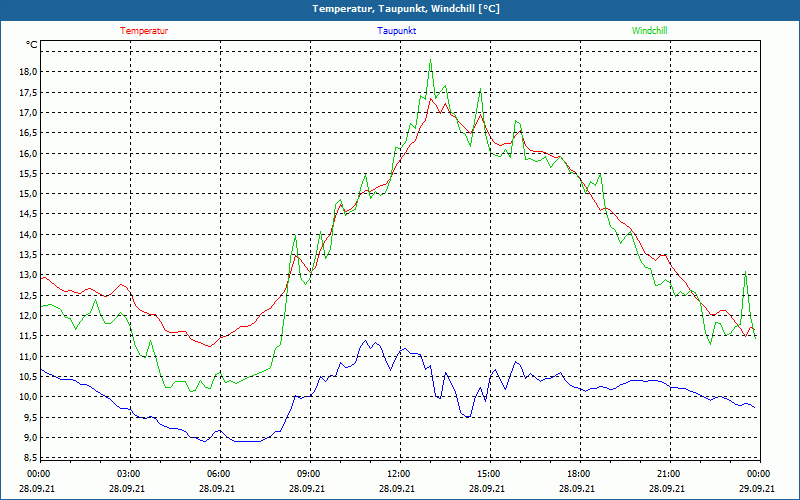Select the 03:00 time axis label
This screenshot has height=500, width=800.
tap(129, 474)
